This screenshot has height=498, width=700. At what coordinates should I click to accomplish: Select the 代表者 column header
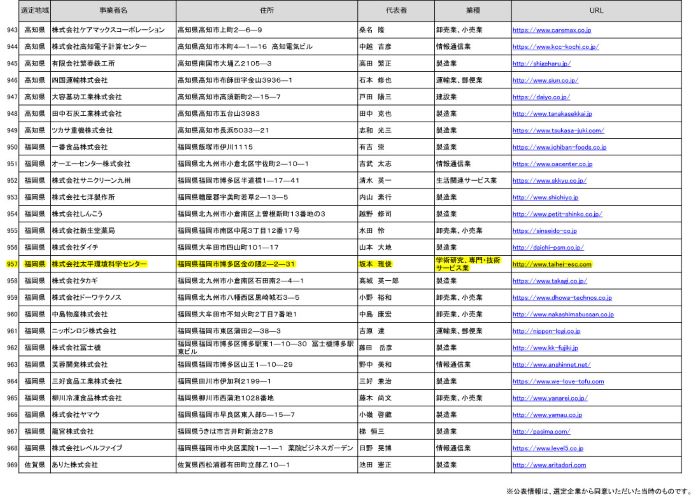pos(396,10)
